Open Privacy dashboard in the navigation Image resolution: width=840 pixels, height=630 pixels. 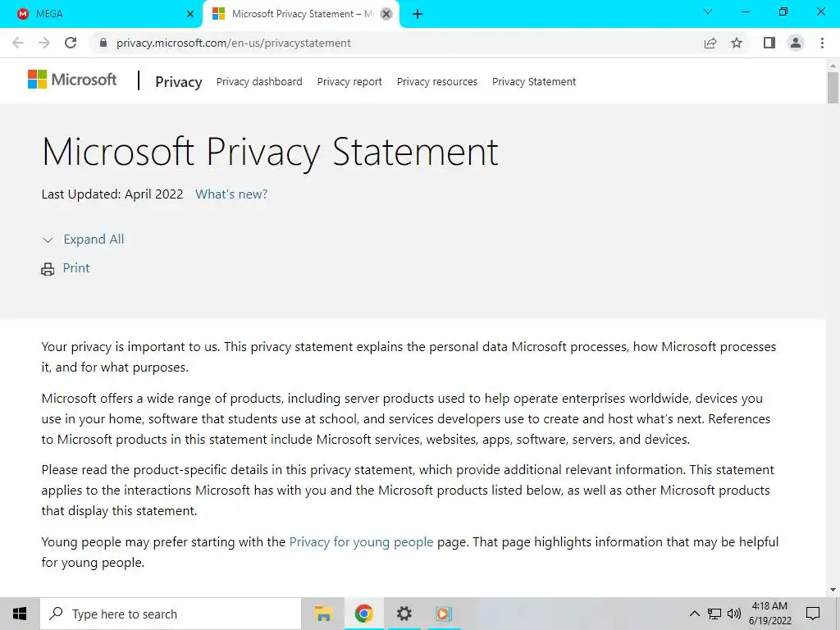(x=259, y=82)
